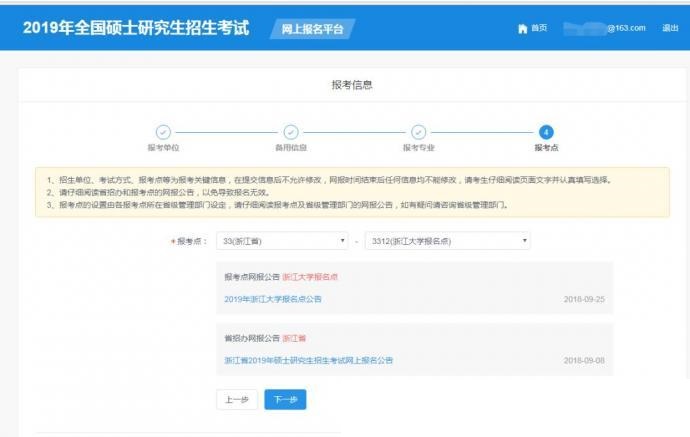This screenshot has width=690, height=437.
Task: Select the 备用信息 step checkmark circle
Action: pos(291,132)
